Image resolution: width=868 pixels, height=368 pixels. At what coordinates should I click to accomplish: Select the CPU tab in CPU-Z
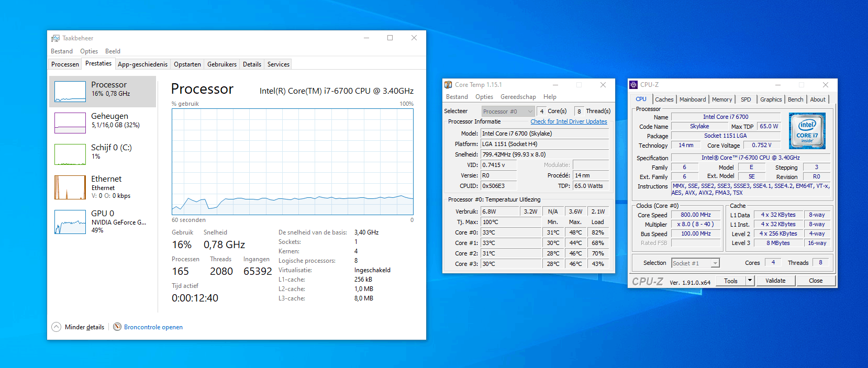(x=641, y=99)
